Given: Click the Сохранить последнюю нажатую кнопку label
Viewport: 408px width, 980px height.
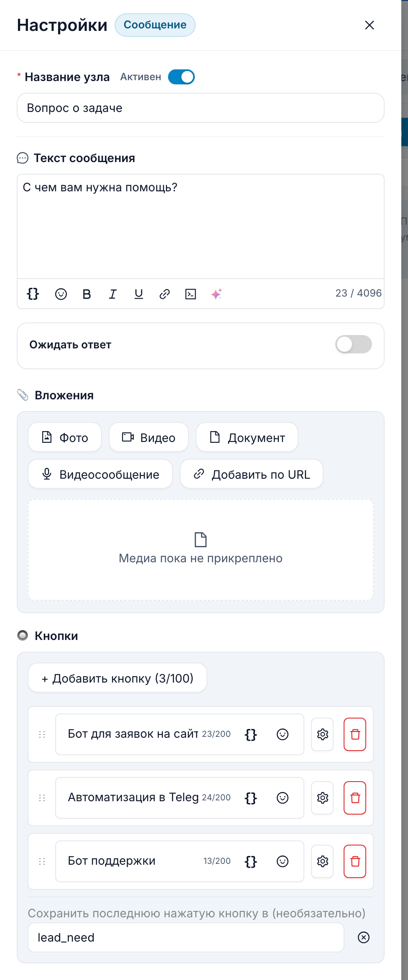Looking at the screenshot, I should click(x=196, y=913).
